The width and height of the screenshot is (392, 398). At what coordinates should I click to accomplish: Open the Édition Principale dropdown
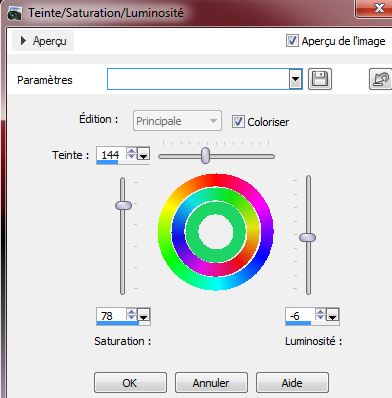click(x=177, y=121)
